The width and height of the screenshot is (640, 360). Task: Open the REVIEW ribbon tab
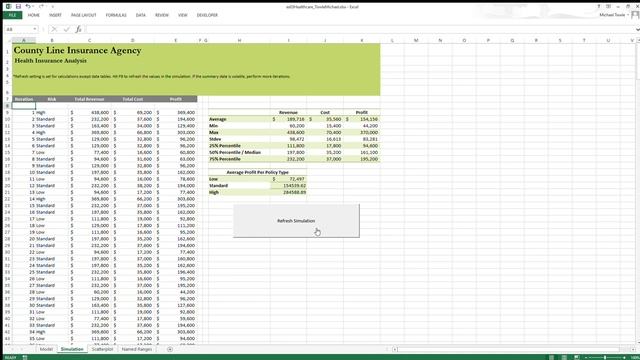click(162, 15)
